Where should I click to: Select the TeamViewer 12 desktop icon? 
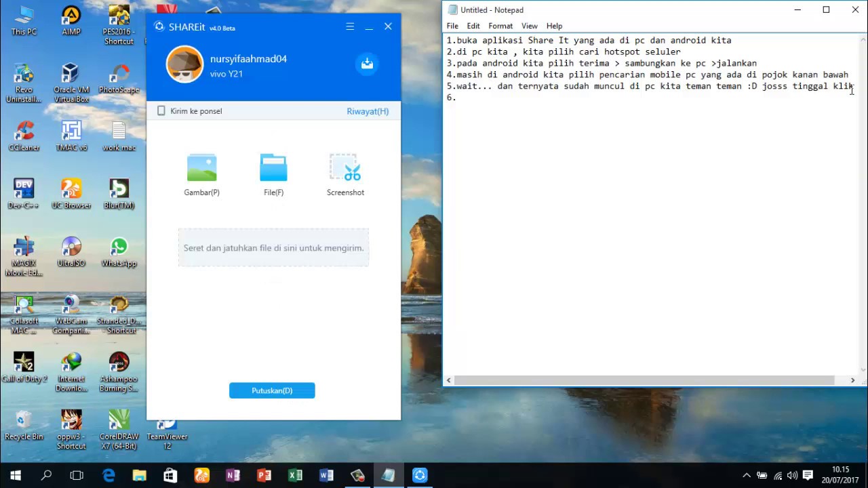166,434
